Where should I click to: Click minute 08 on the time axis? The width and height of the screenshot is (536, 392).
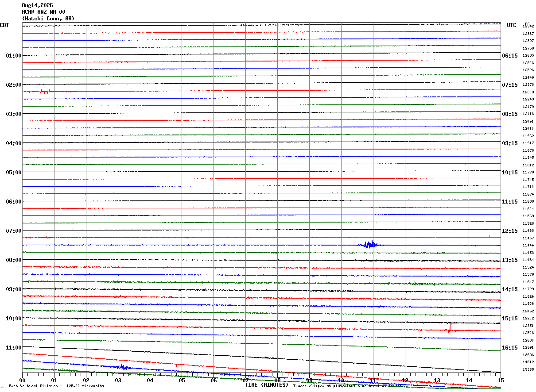[x=278, y=380]
